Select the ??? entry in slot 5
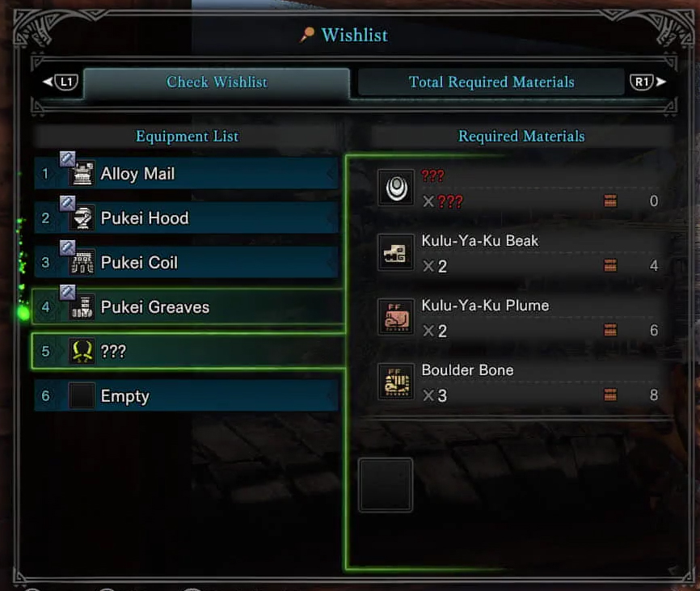This screenshot has height=591, width=700. pyautogui.click(x=188, y=352)
